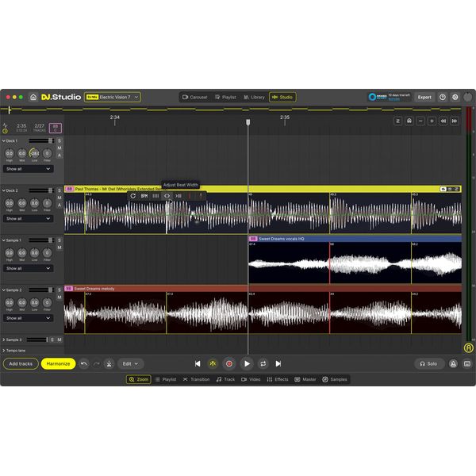The image size is (476, 476).
Task: Open Deck 1 Show all dropdown
Action: point(29,169)
